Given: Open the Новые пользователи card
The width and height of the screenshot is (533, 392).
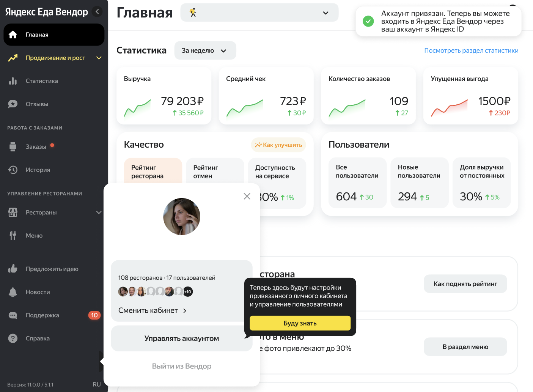Looking at the screenshot, I should pyautogui.click(x=420, y=183).
